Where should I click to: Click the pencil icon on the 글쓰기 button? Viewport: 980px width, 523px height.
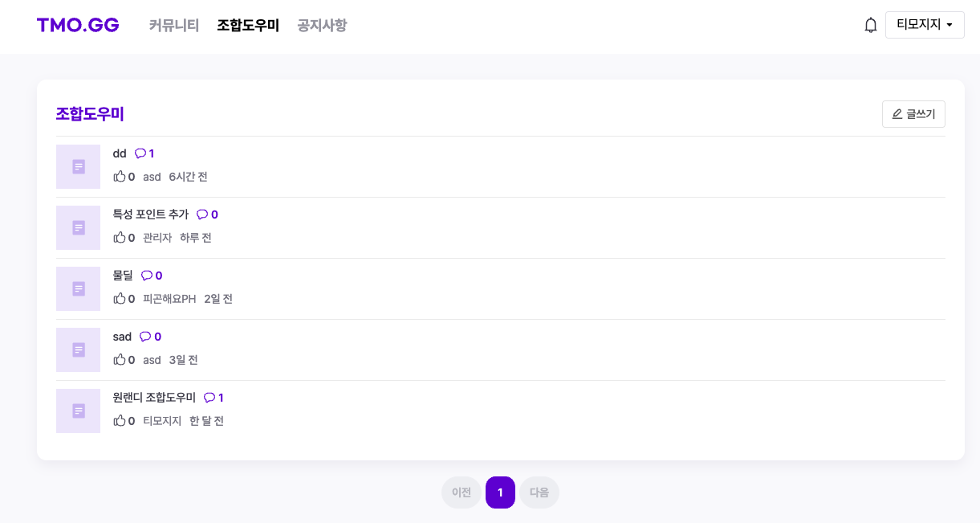897,113
